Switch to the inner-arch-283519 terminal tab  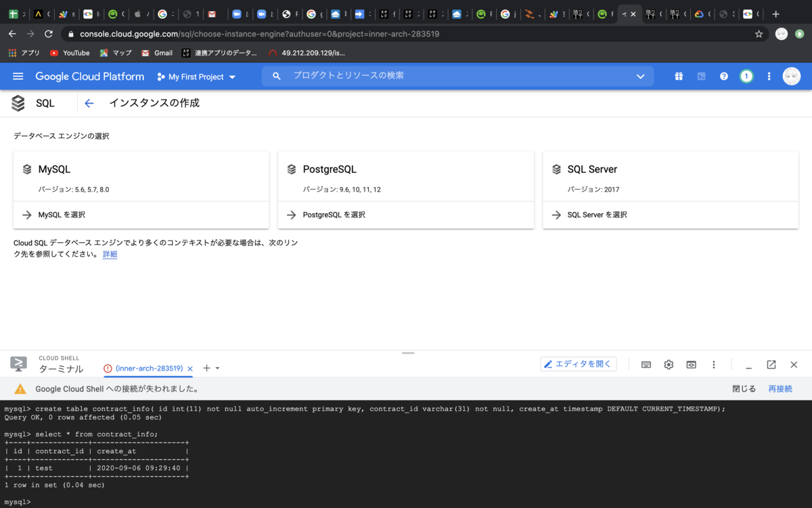click(x=148, y=368)
